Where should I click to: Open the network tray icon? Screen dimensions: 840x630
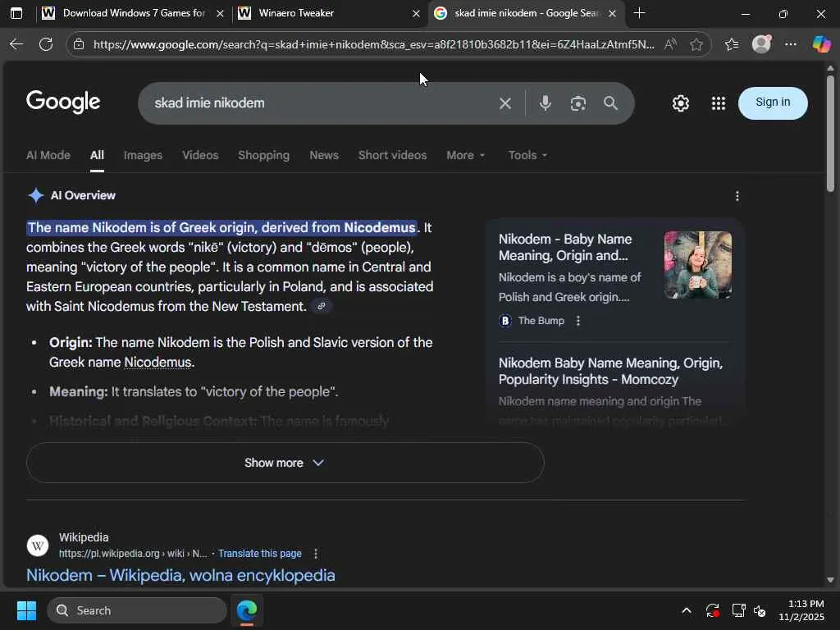[x=739, y=610]
